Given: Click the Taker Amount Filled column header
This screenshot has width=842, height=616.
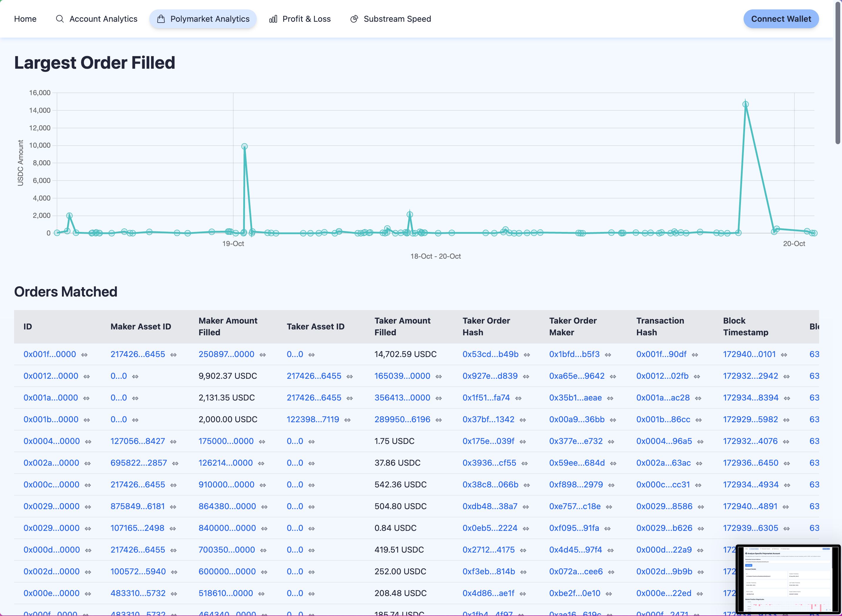Looking at the screenshot, I should (x=402, y=326).
